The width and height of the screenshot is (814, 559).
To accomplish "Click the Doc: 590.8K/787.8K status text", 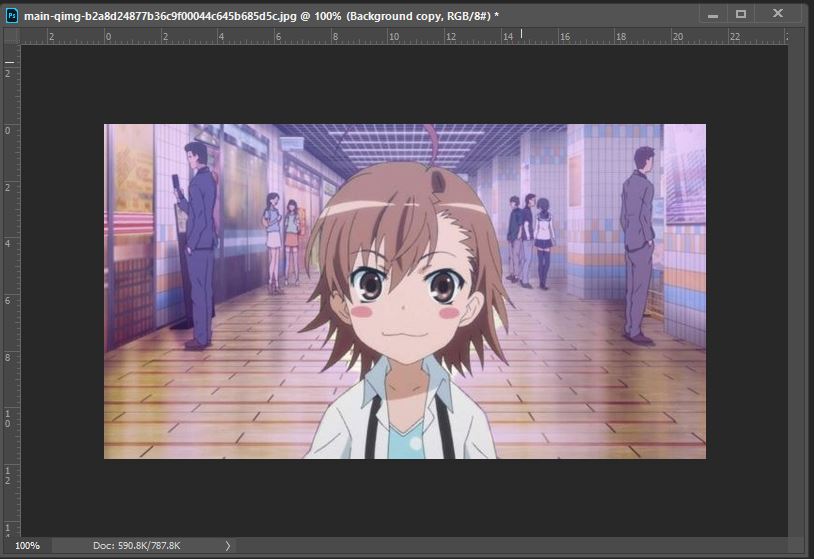I will tap(137, 546).
